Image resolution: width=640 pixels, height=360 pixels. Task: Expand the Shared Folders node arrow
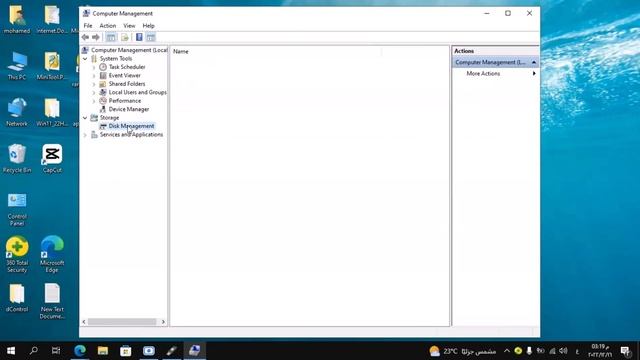tap(94, 84)
